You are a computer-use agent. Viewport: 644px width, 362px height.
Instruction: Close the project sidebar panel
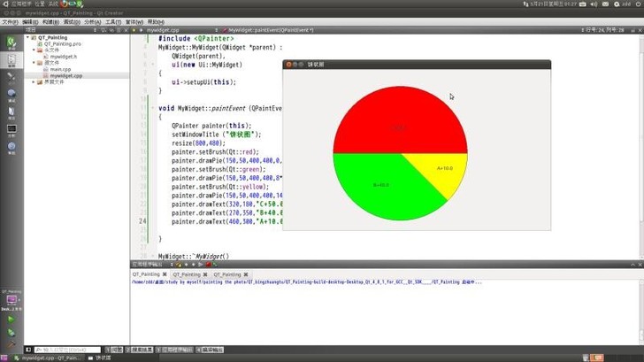coord(126,30)
